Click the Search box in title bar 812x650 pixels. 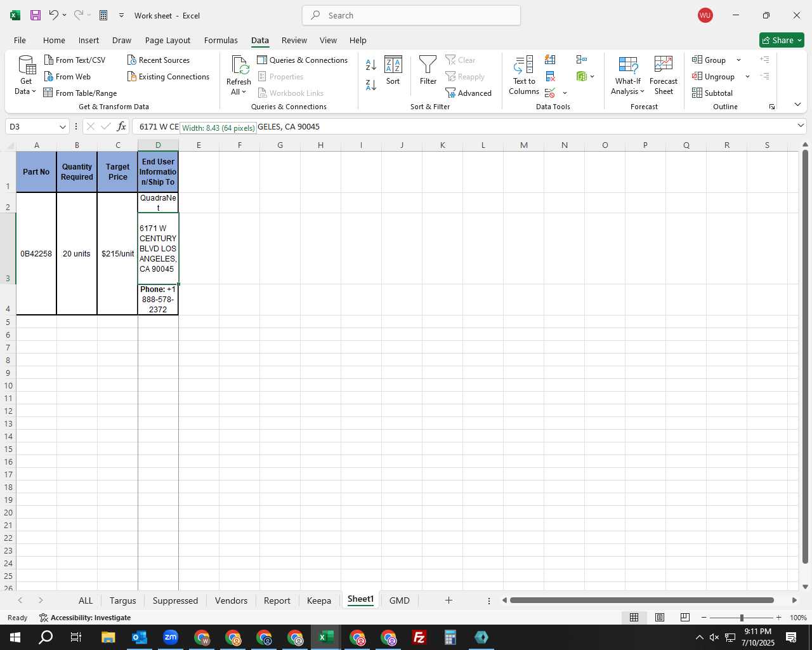point(411,15)
